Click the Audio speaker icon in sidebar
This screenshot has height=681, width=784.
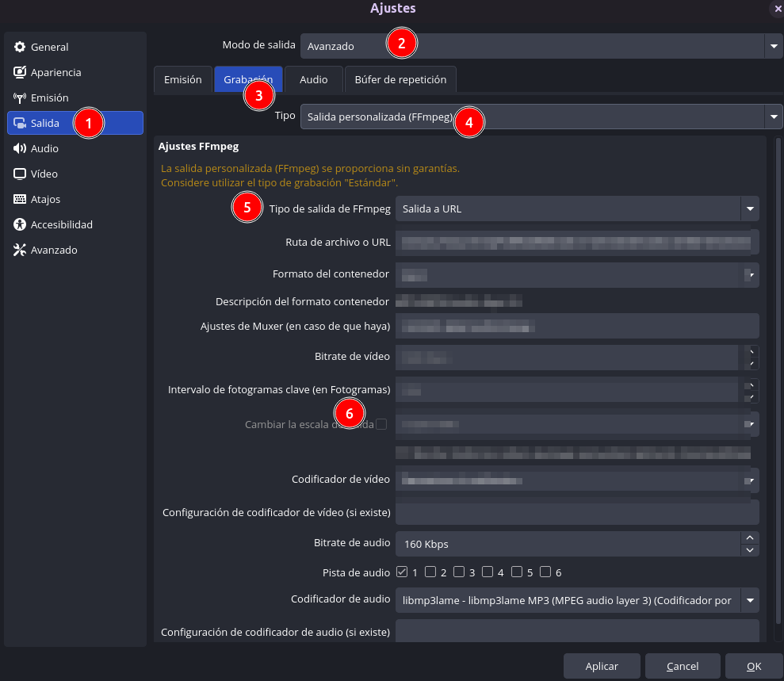[x=20, y=148]
